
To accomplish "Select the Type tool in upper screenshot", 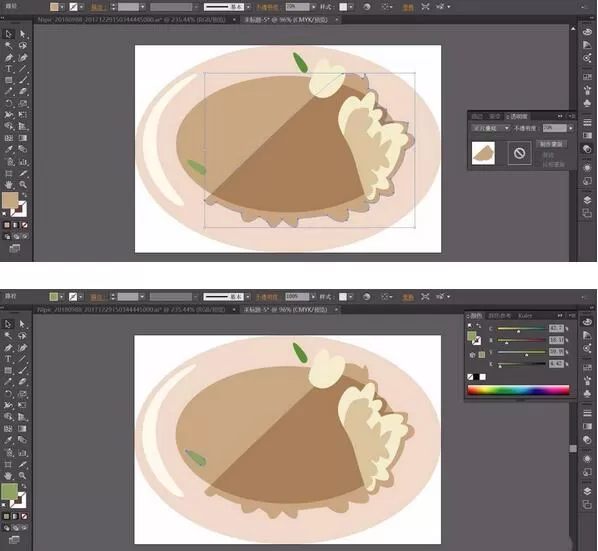I will pyautogui.click(x=8, y=69).
